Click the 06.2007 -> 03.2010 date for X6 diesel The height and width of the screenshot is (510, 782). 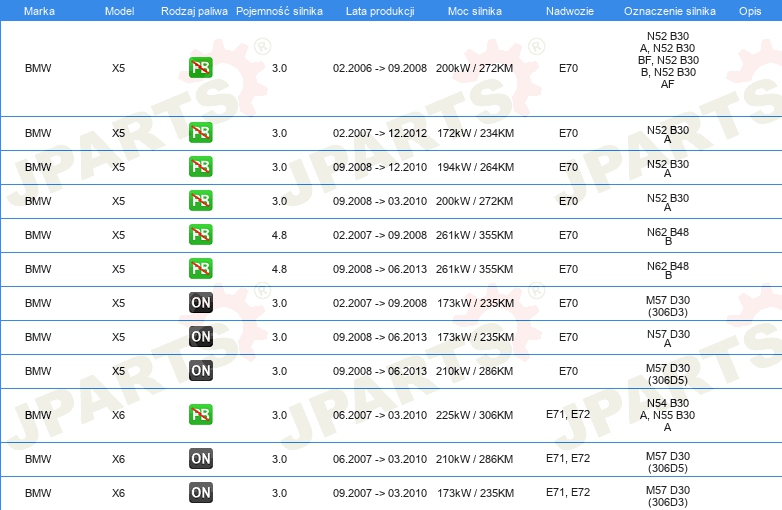pyautogui.click(x=379, y=459)
